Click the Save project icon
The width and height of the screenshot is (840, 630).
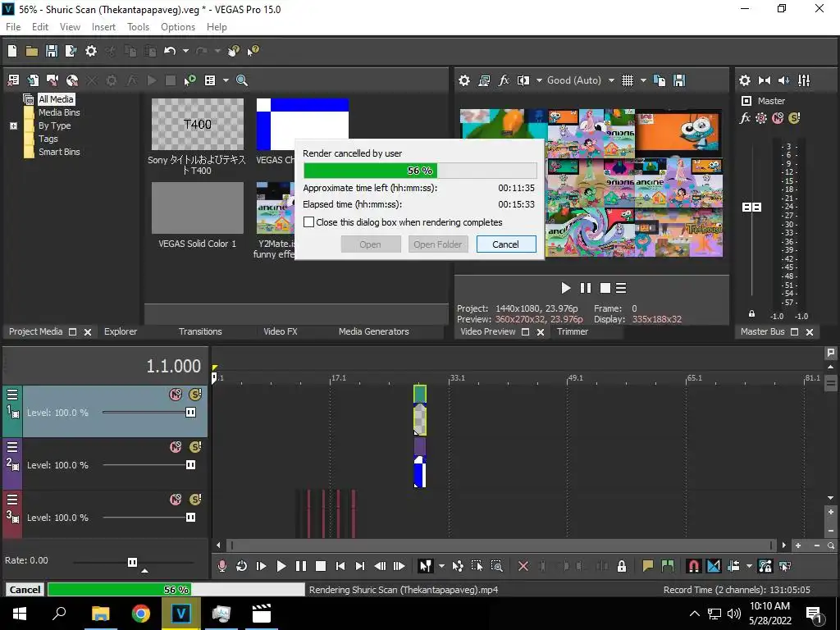click(52, 51)
